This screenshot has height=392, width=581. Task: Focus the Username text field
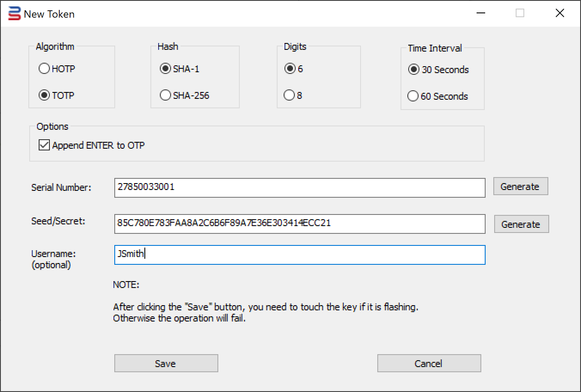[x=300, y=255]
